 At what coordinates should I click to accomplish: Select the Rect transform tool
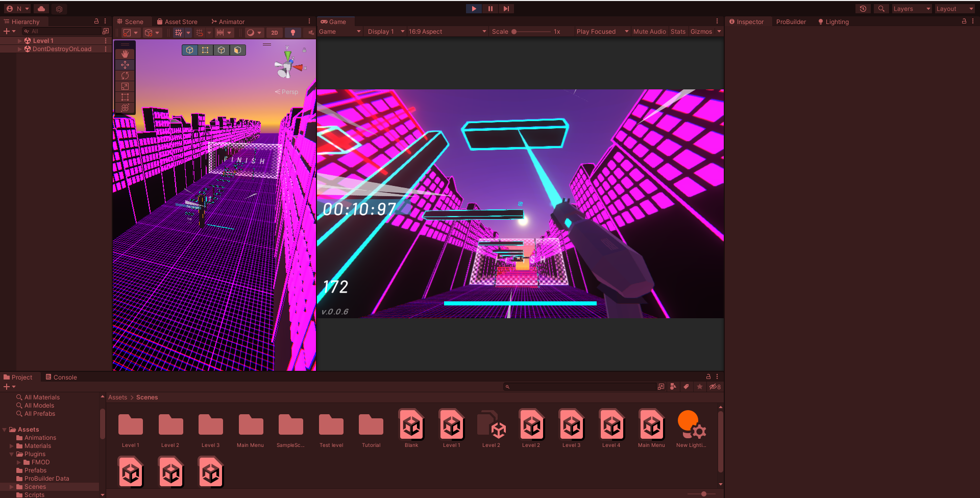pos(125,97)
